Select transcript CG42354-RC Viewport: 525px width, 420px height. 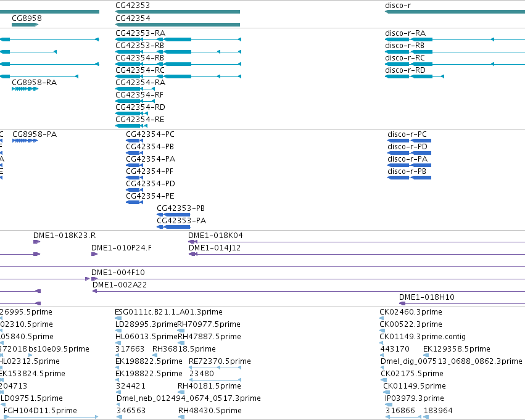tap(178, 76)
